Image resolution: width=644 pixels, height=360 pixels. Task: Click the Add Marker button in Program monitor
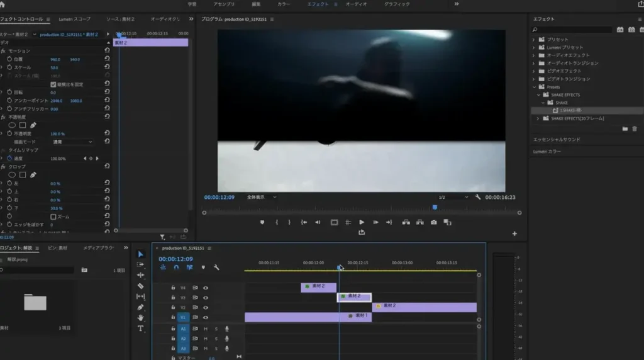(x=262, y=222)
